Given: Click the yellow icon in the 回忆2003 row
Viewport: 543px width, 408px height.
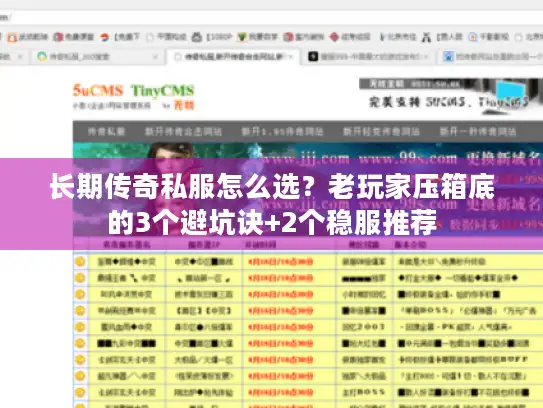Looking at the screenshot, I should click(x=80, y=327).
